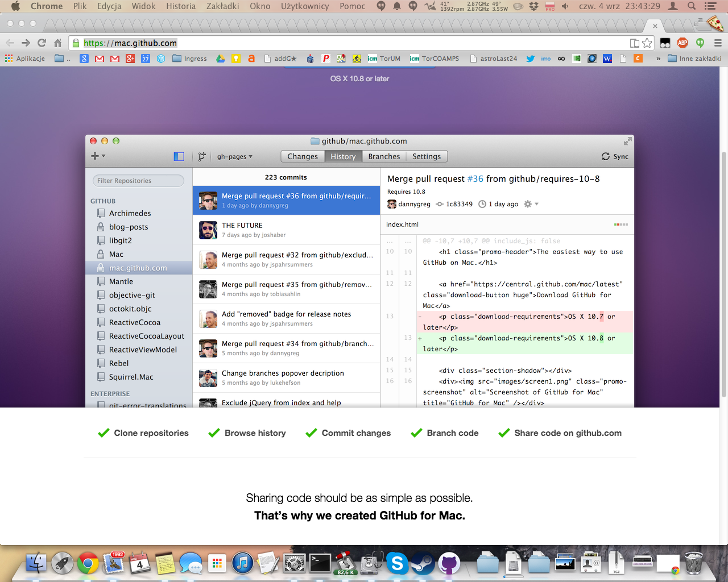Go back with the back arrow
The height and width of the screenshot is (582, 728).
point(10,43)
